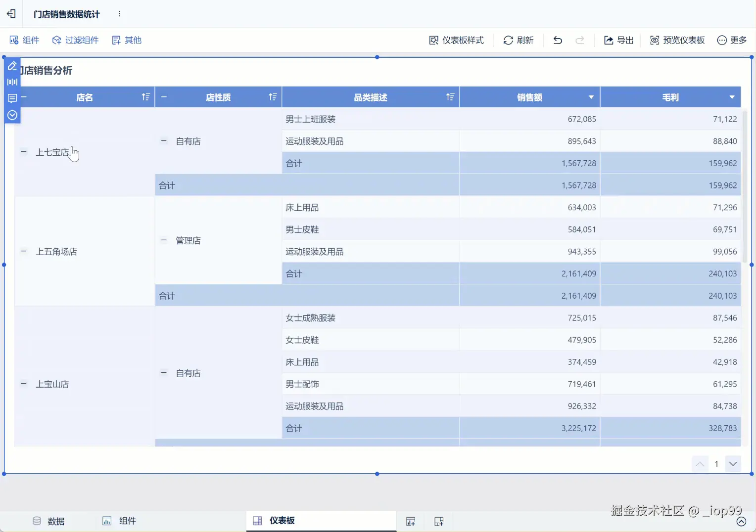This screenshot has height=532, width=756.
Task: Switch to the 数据 tab
Action: coord(48,521)
